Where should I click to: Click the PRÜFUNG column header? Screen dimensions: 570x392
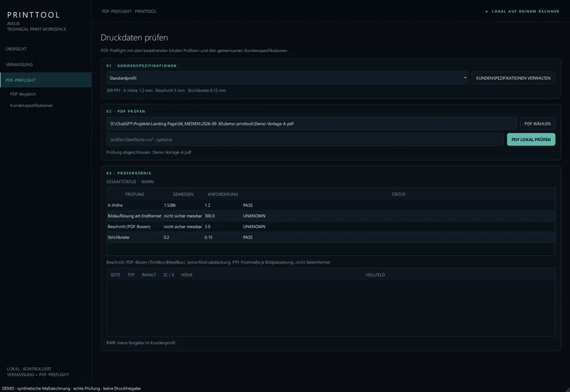pos(135,194)
